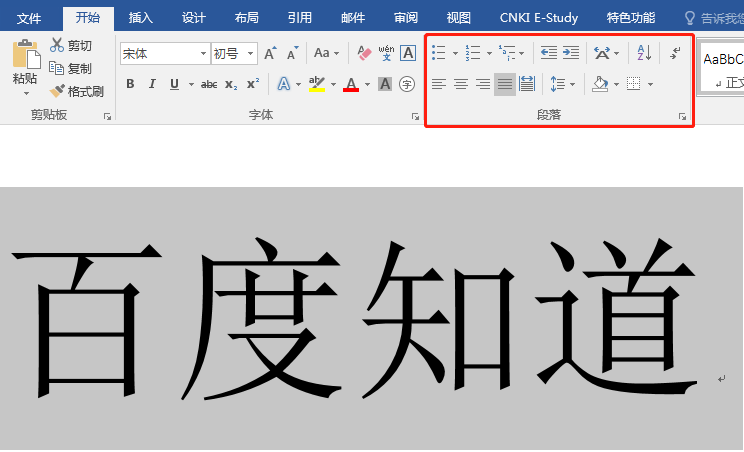Open the 段落 paragraph dialog launcher
This screenshot has width=744, height=452.
click(682, 116)
